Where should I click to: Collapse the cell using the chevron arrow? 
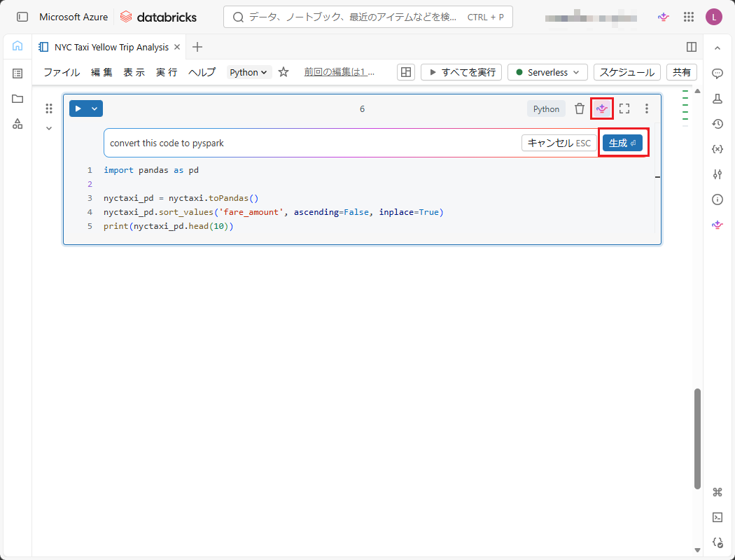click(49, 128)
